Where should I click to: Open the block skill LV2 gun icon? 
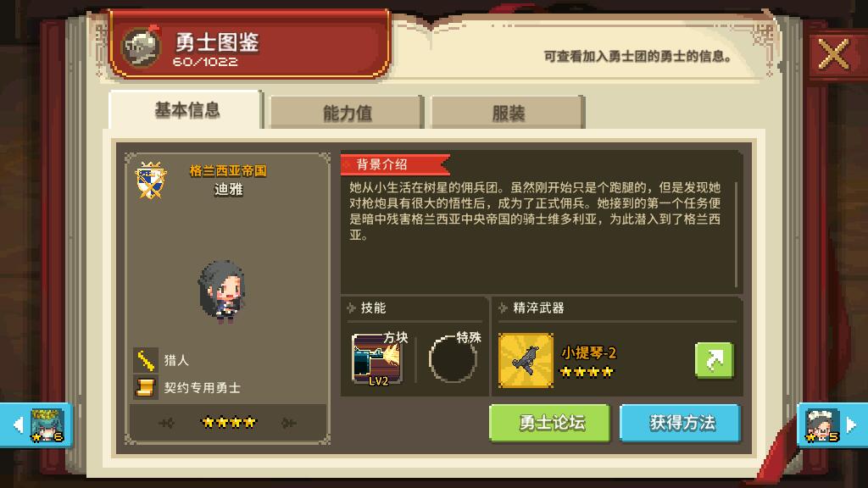point(377,359)
